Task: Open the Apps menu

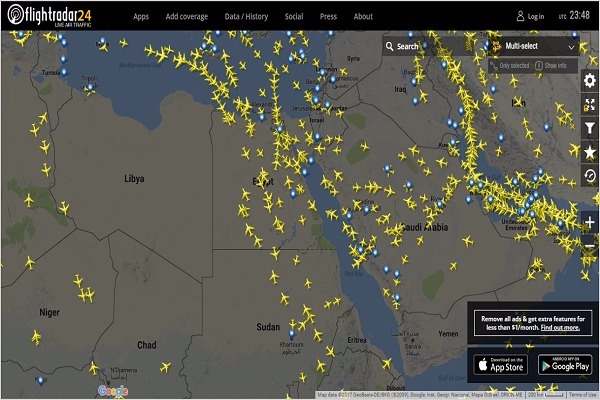Action: 141,17
